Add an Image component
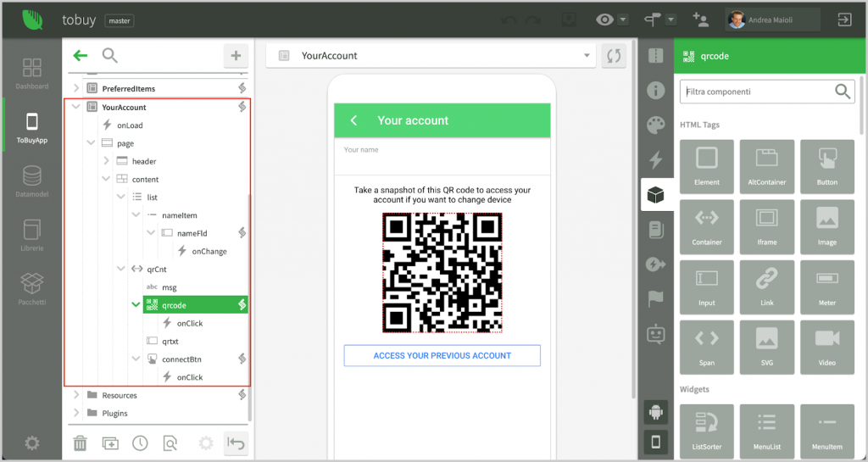This screenshot has height=462, width=868. [x=827, y=227]
